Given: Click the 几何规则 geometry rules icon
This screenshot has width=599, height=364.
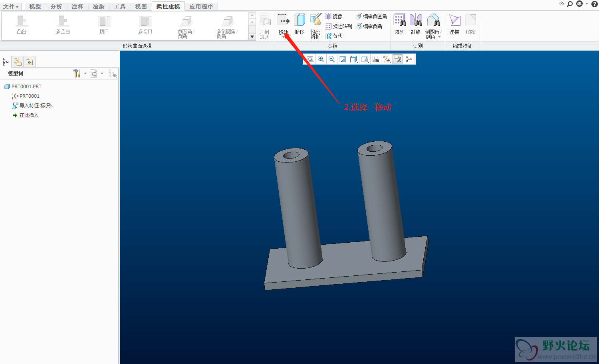Looking at the screenshot, I should [x=265, y=26].
